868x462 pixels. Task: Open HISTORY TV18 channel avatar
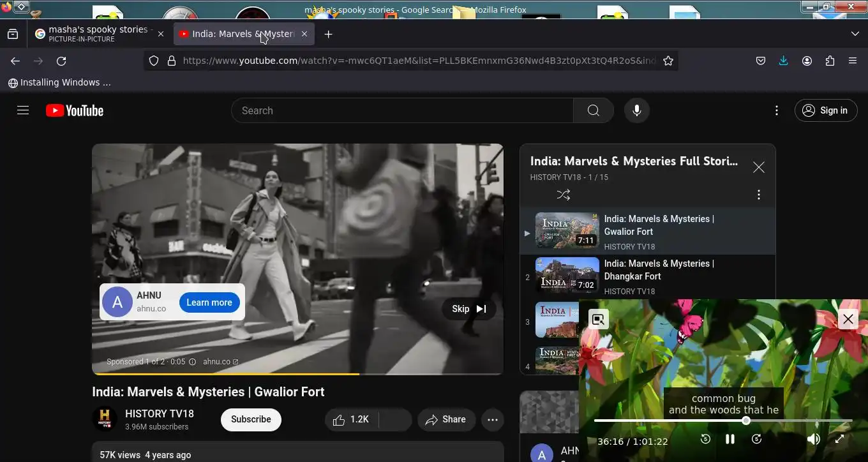coord(105,419)
